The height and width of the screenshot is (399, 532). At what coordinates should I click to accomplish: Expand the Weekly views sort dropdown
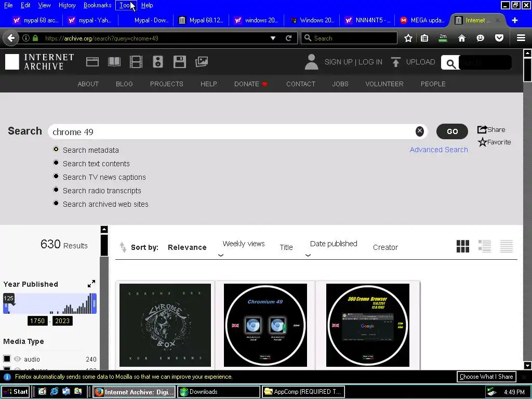(x=221, y=255)
